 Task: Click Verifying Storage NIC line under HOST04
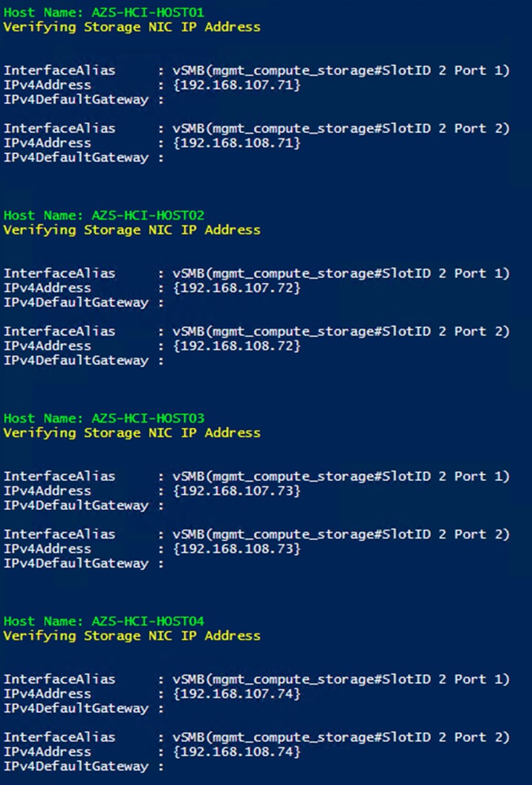[132, 636]
